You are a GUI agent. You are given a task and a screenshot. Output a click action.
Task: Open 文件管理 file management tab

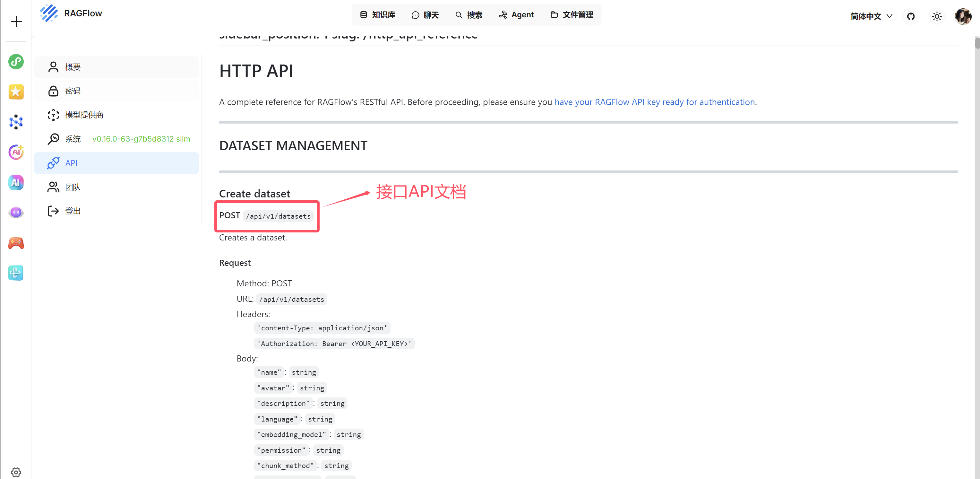(572, 15)
